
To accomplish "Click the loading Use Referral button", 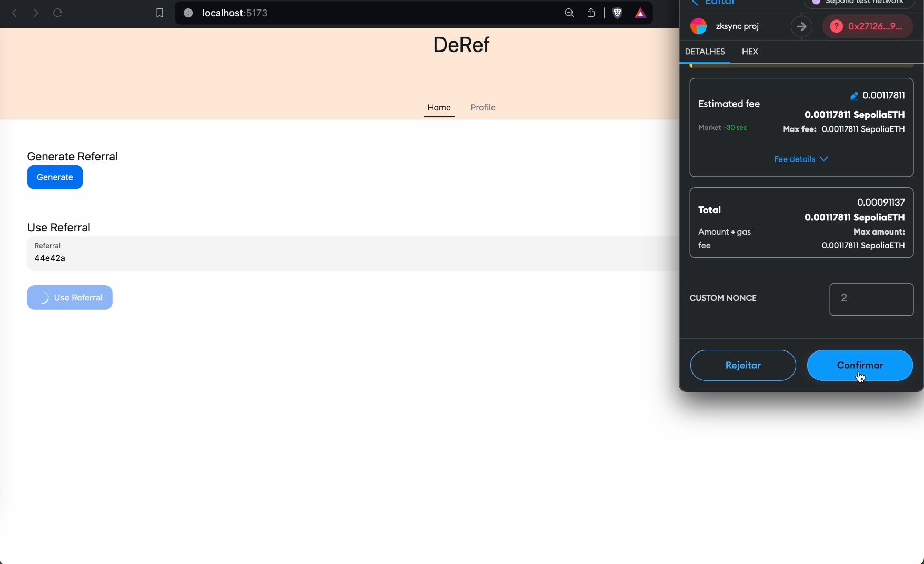I will coord(69,298).
